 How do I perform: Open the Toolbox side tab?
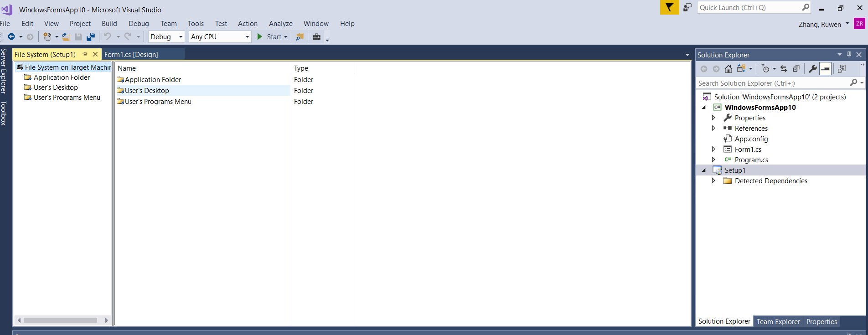(4, 113)
